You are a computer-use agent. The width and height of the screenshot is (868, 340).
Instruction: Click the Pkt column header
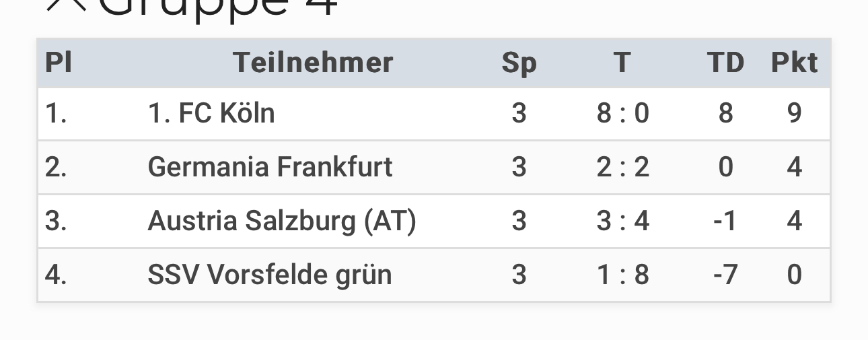point(795,63)
